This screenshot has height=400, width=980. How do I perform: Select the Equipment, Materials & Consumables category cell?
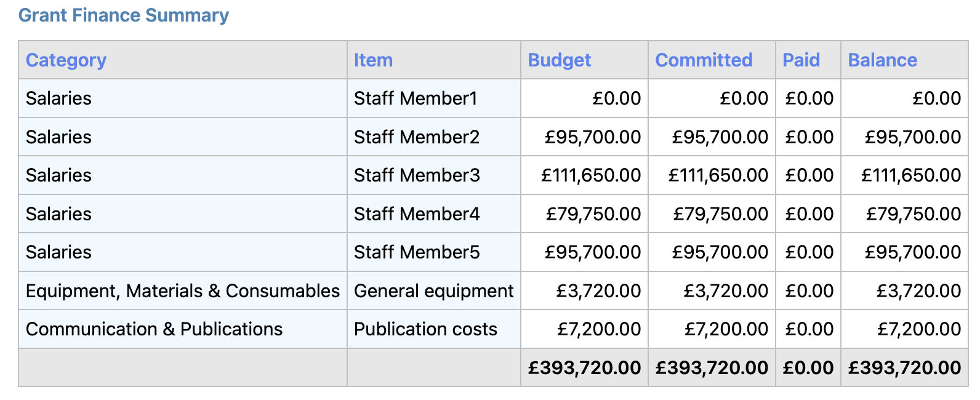point(182,291)
